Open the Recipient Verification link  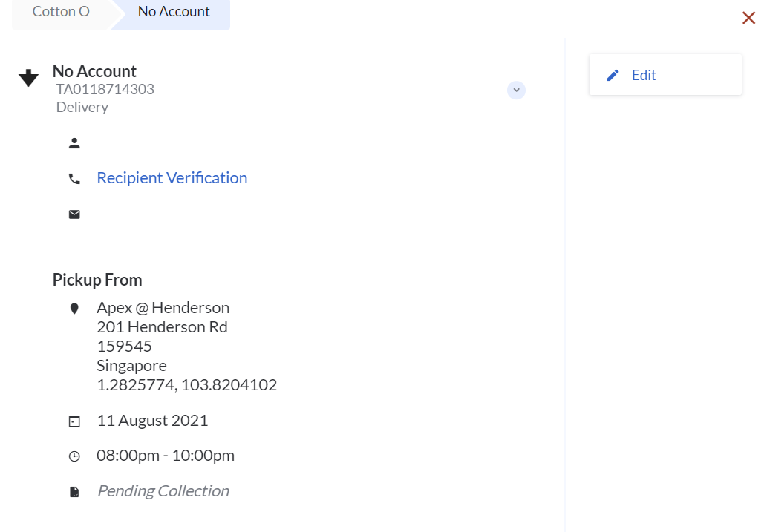[172, 178]
